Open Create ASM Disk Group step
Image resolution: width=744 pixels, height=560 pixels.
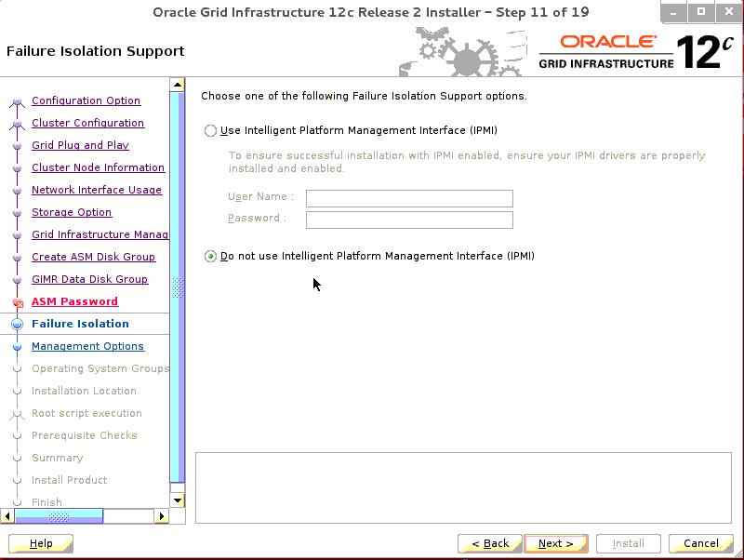[x=93, y=257]
